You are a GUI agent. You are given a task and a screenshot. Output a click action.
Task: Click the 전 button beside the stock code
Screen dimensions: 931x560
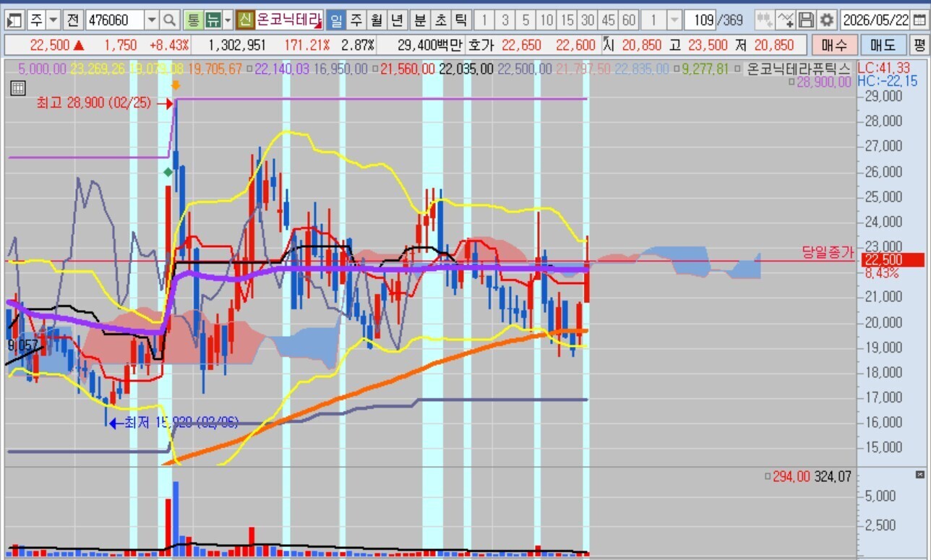pyautogui.click(x=73, y=20)
